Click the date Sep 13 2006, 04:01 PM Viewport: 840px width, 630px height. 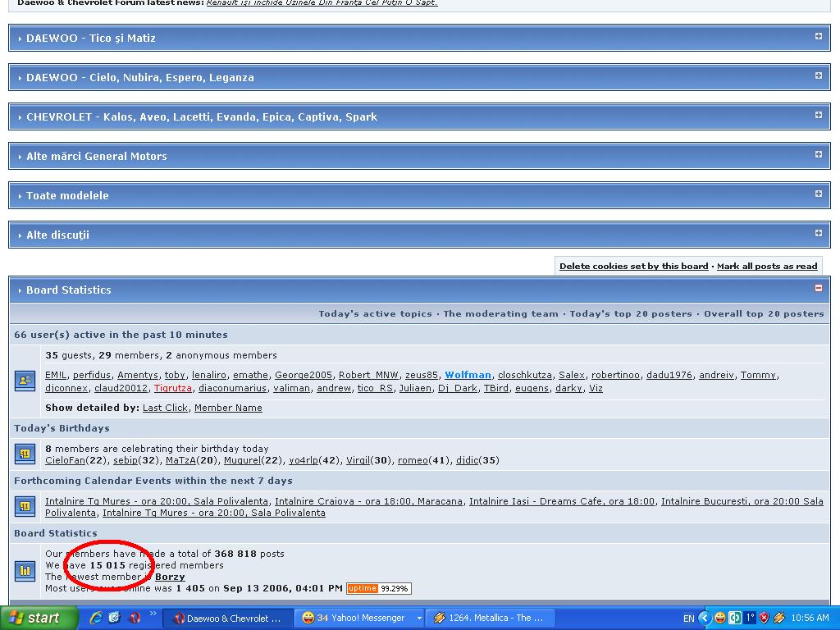click(283, 588)
